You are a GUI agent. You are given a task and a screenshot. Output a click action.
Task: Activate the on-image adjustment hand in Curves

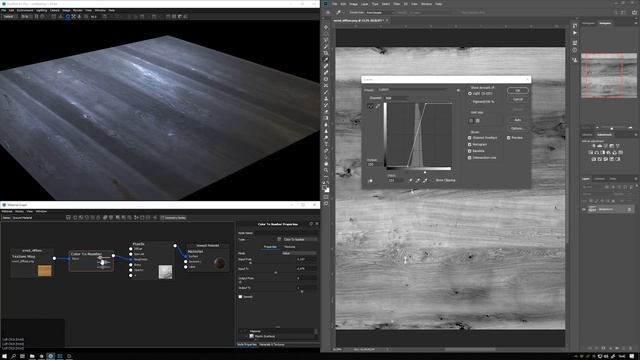click(370, 180)
